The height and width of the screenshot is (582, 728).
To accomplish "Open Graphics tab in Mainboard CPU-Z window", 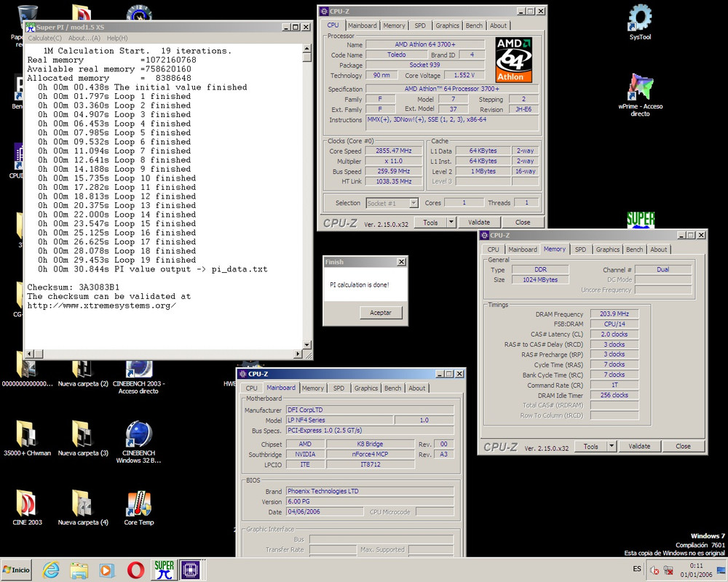I will coord(366,388).
